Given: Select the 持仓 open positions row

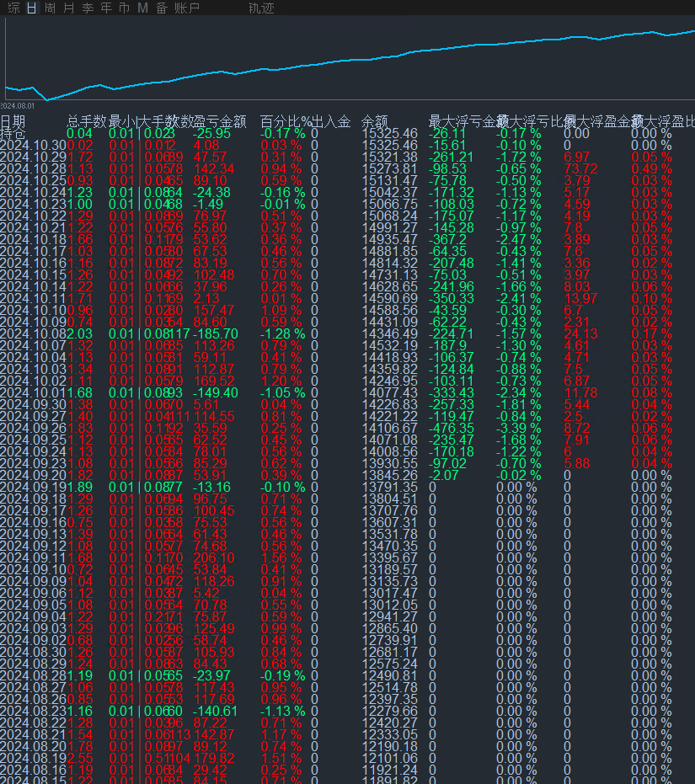Looking at the screenshot, I should [347, 134].
